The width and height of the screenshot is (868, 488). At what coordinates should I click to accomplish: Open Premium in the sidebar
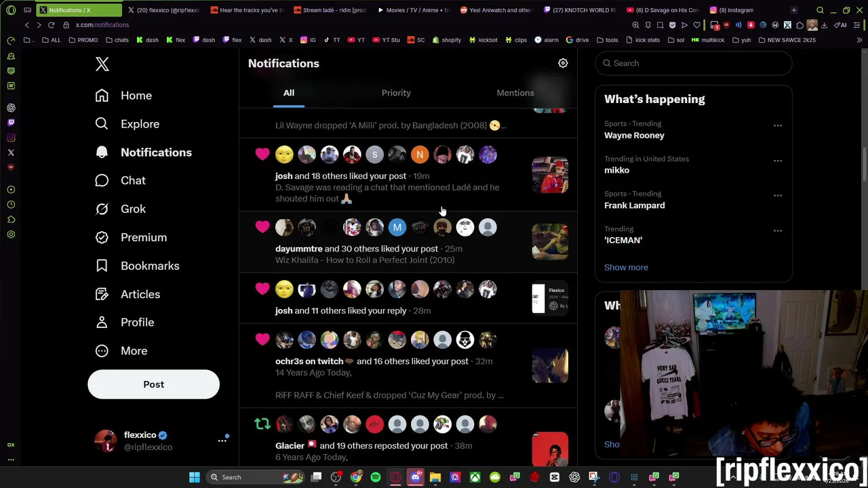point(131,237)
